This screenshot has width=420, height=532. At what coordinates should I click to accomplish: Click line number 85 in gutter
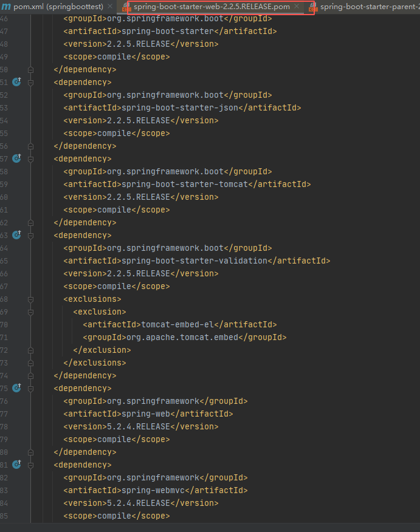[4, 516]
